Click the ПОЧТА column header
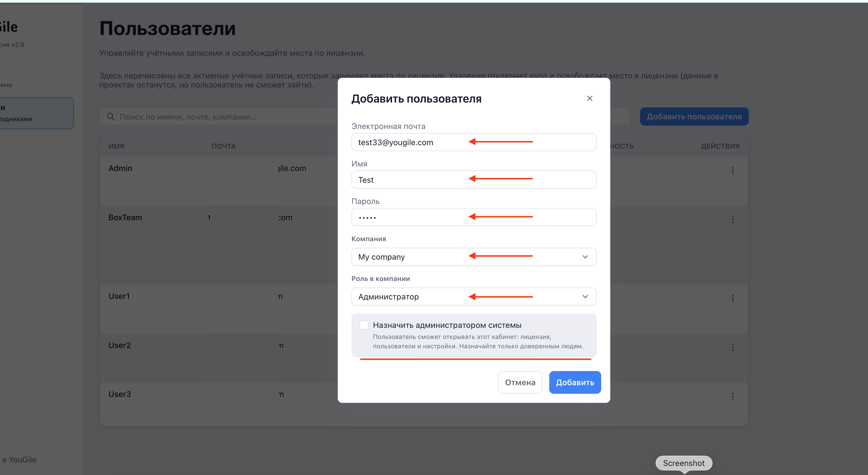Viewport: 868px width, 475px height. tap(224, 146)
